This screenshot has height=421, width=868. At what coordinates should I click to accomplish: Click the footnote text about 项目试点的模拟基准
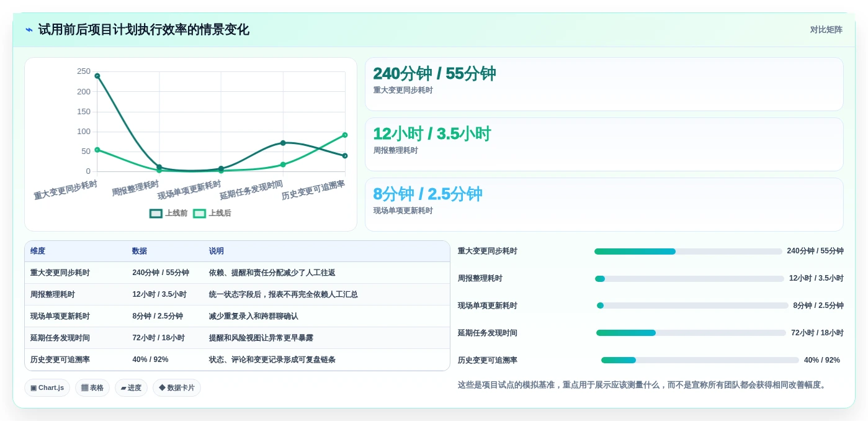643,385
